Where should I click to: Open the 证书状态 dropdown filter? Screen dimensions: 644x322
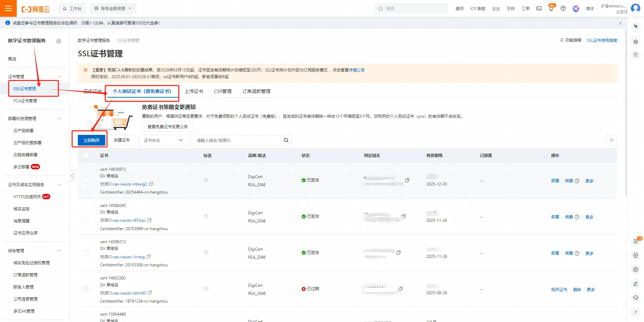pos(163,140)
